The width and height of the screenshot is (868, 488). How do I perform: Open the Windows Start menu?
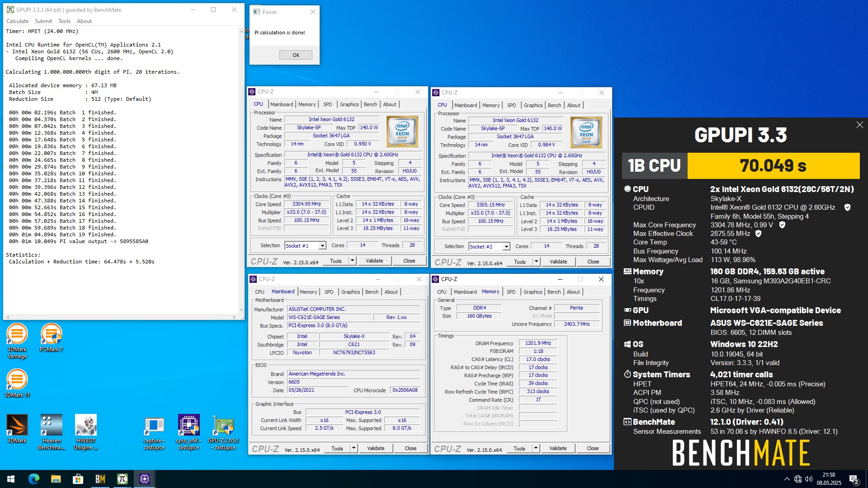11,479
